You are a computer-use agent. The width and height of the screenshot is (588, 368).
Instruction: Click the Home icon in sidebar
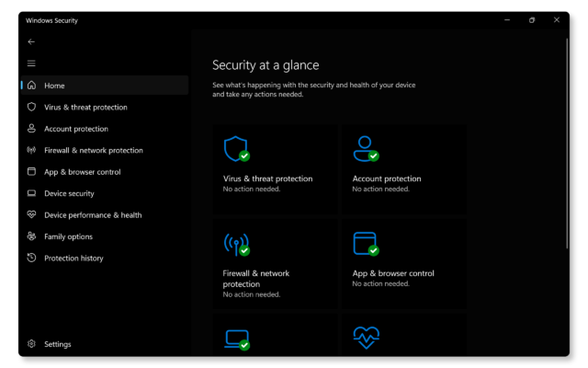pos(31,86)
